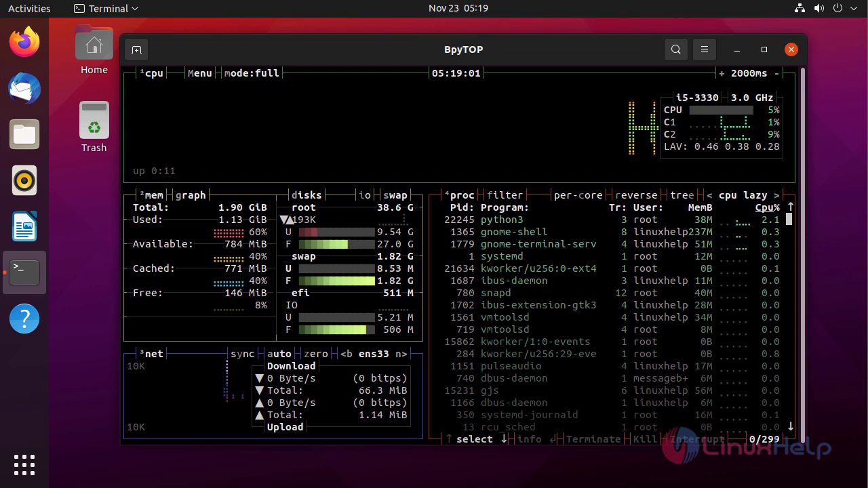Select the pulseaudio process row
This screenshot has height=488, width=868.
click(x=612, y=366)
